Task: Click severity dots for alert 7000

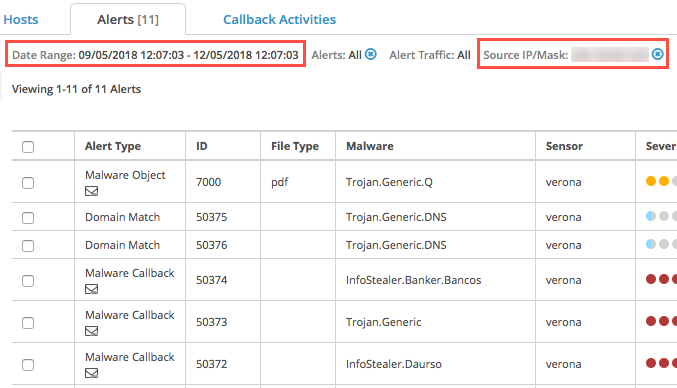Action: (x=661, y=181)
